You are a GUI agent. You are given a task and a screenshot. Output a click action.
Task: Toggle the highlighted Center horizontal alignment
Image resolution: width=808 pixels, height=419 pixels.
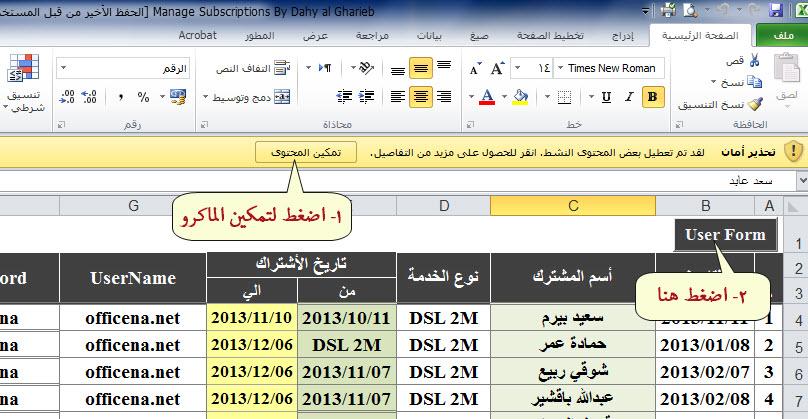click(x=421, y=96)
